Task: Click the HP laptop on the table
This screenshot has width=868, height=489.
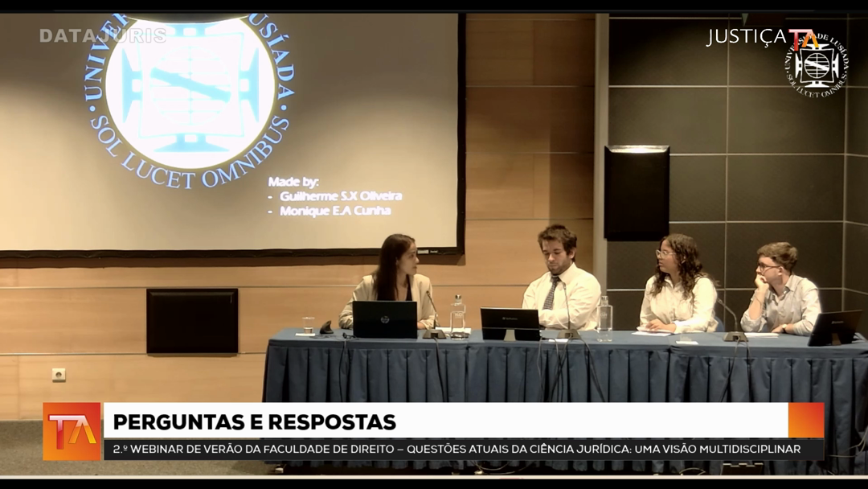Action: (385, 319)
